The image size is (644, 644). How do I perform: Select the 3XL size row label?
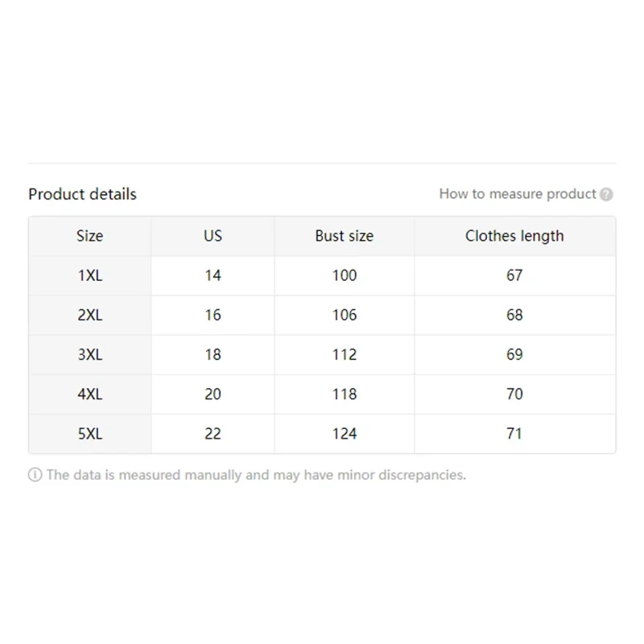tap(90, 354)
